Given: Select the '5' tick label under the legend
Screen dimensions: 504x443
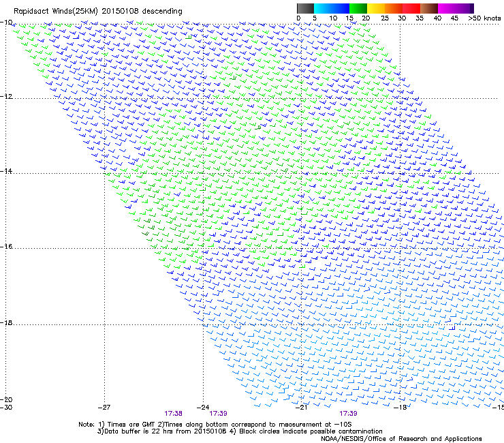Looking at the screenshot, I should (x=315, y=18).
